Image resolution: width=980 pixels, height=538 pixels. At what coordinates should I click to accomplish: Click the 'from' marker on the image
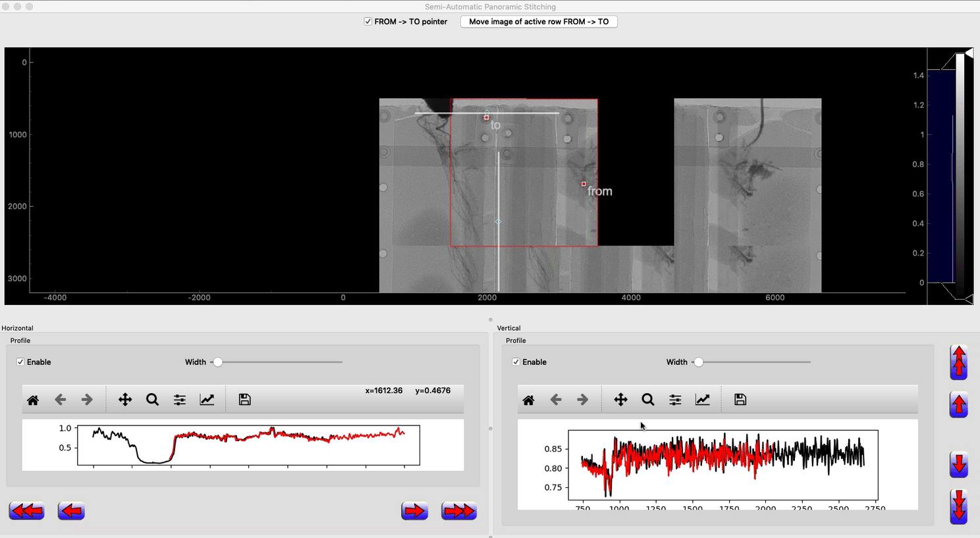click(584, 184)
